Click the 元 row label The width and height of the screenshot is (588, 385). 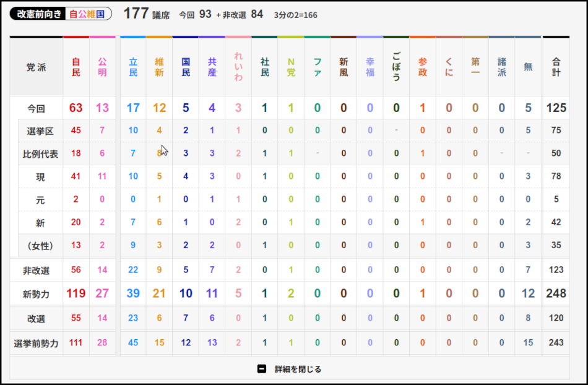pos(40,200)
